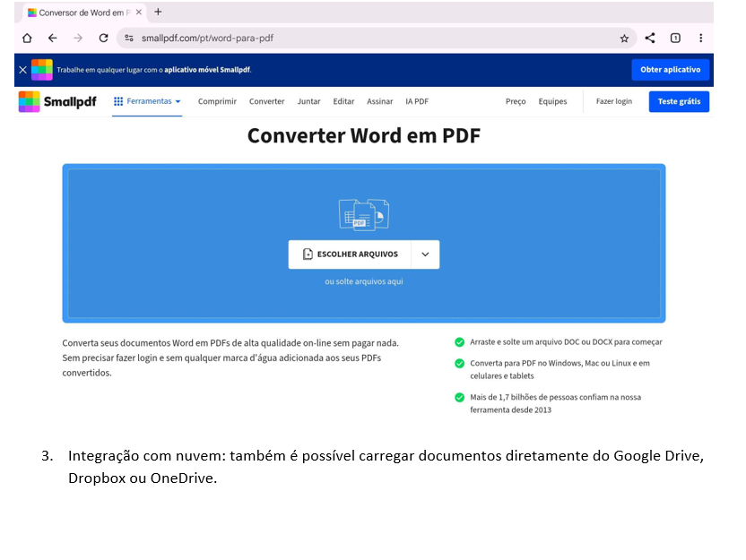The width and height of the screenshot is (746, 560).
Task: Click the Obter aplicativo button
Action: click(x=670, y=70)
